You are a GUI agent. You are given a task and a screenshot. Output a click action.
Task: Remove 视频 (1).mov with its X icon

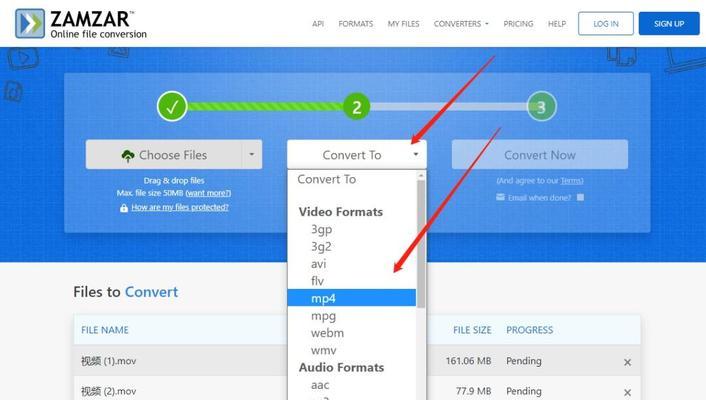[x=627, y=362]
